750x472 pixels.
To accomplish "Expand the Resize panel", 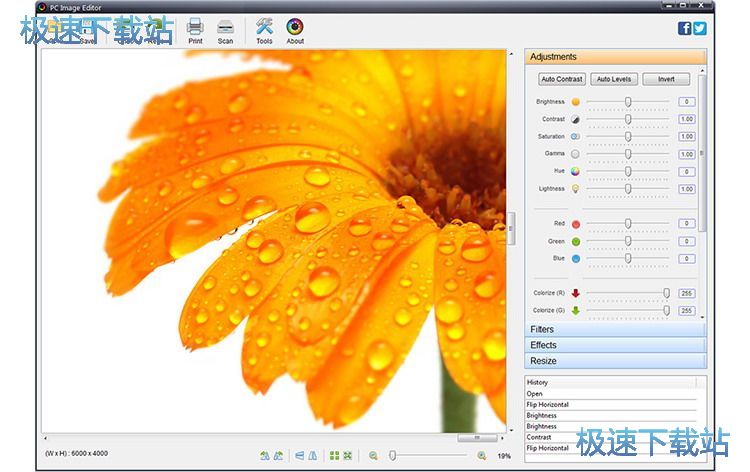I will (x=615, y=361).
